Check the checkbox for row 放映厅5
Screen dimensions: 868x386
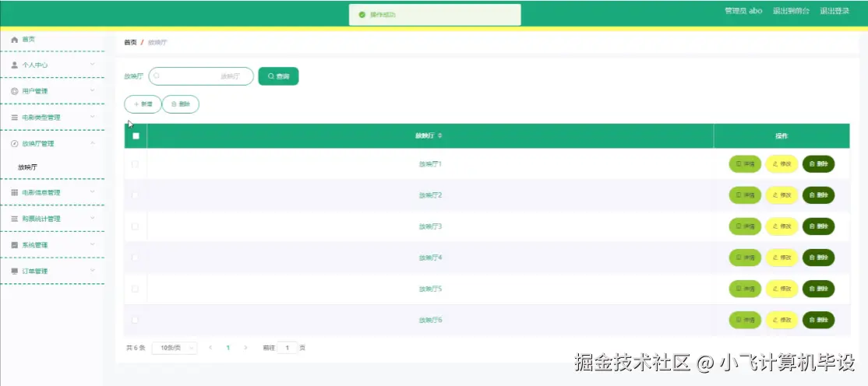point(135,289)
